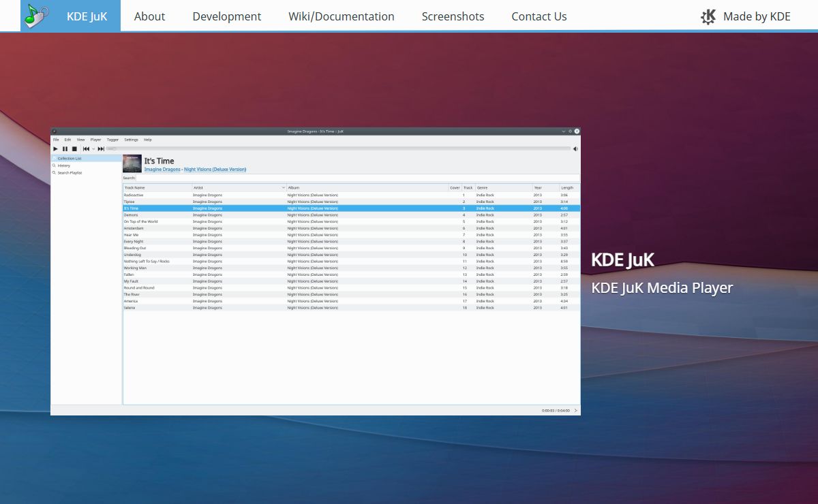Select the Round and Round track row

pyautogui.click(x=352, y=288)
